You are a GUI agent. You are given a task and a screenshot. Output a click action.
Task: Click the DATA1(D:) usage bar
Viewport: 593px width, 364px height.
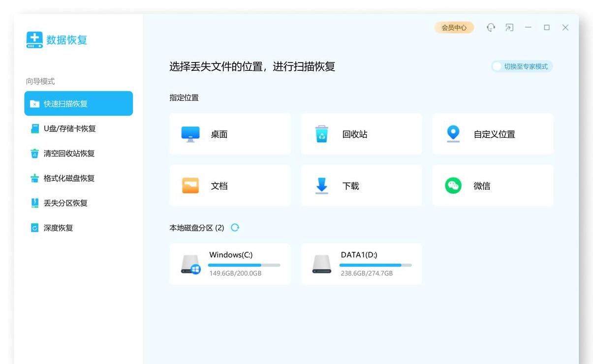(375, 265)
